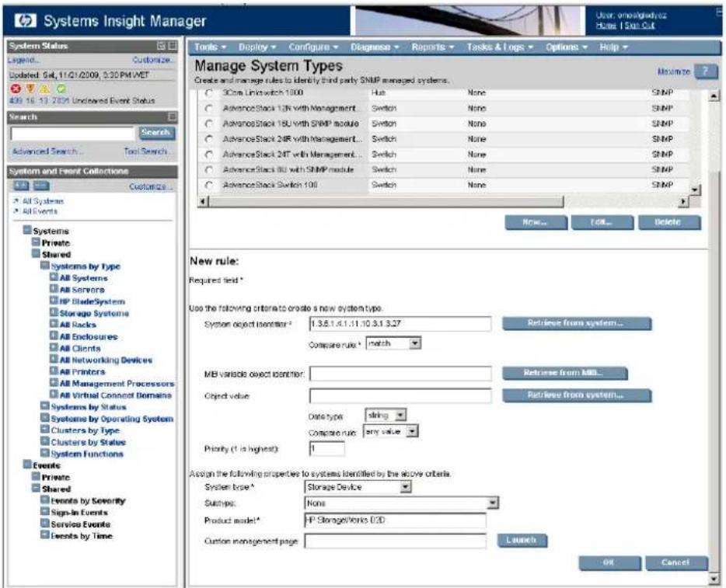726x588 pixels.
Task: Click the Product model field
Action: tap(396, 520)
